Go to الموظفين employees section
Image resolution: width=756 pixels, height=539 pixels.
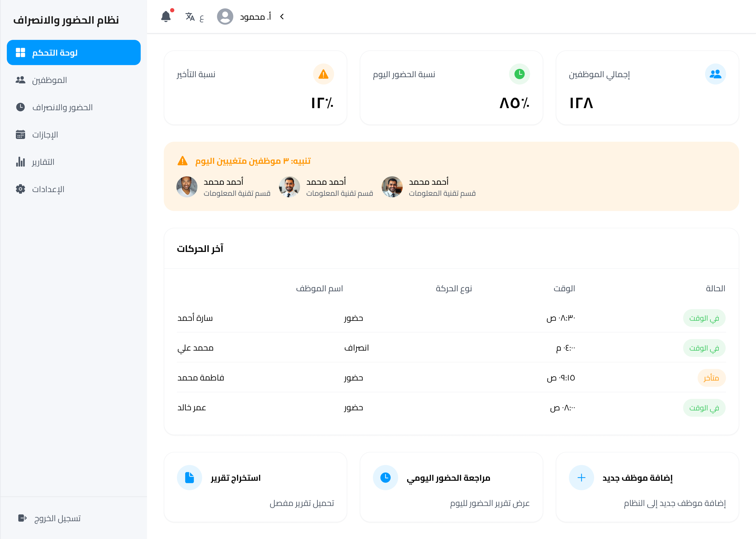tap(49, 80)
